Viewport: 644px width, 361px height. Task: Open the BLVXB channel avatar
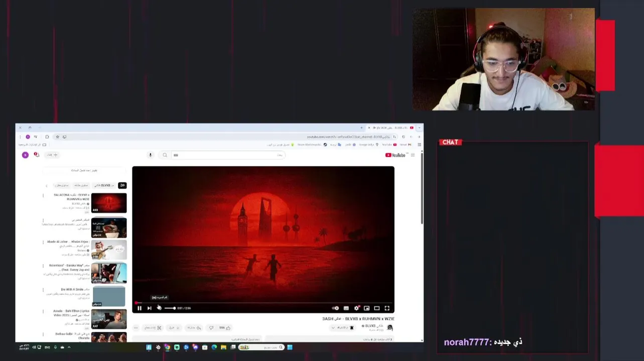pos(390,328)
